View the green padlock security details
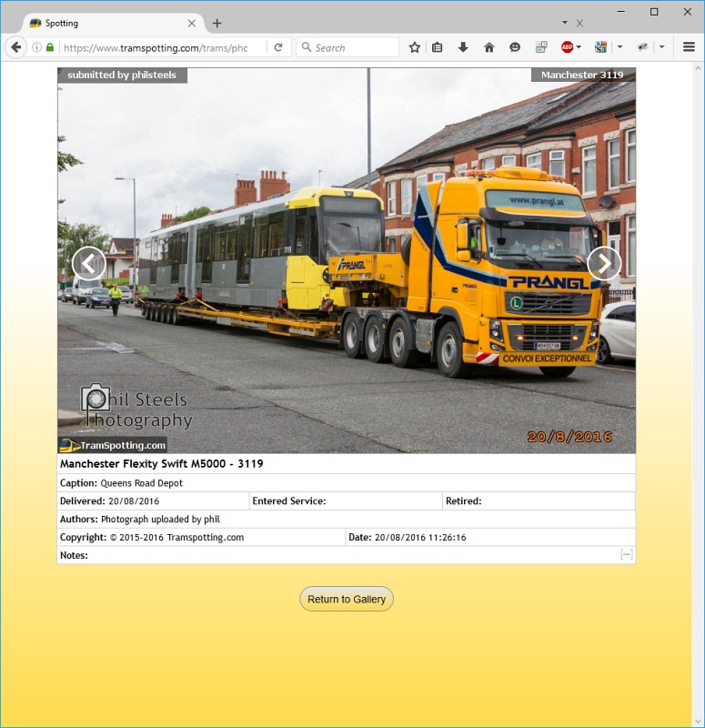This screenshot has width=705, height=728. coord(50,47)
